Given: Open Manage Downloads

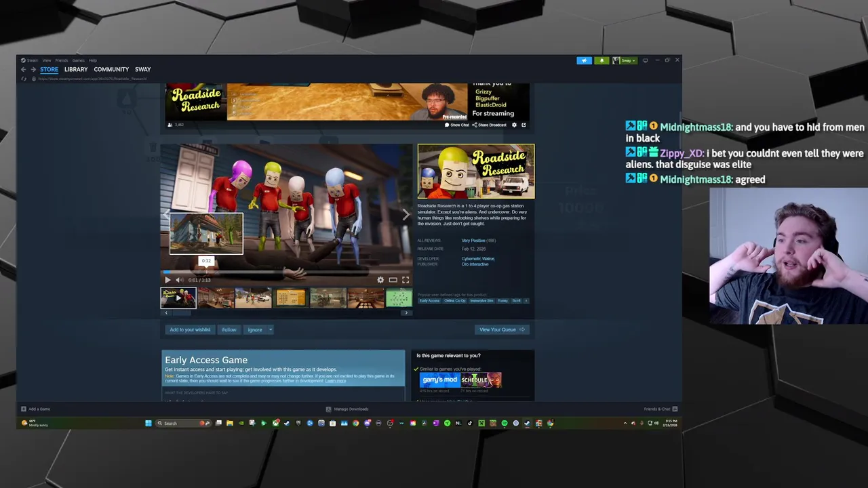Looking at the screenshot, I should tap(347, 409).
